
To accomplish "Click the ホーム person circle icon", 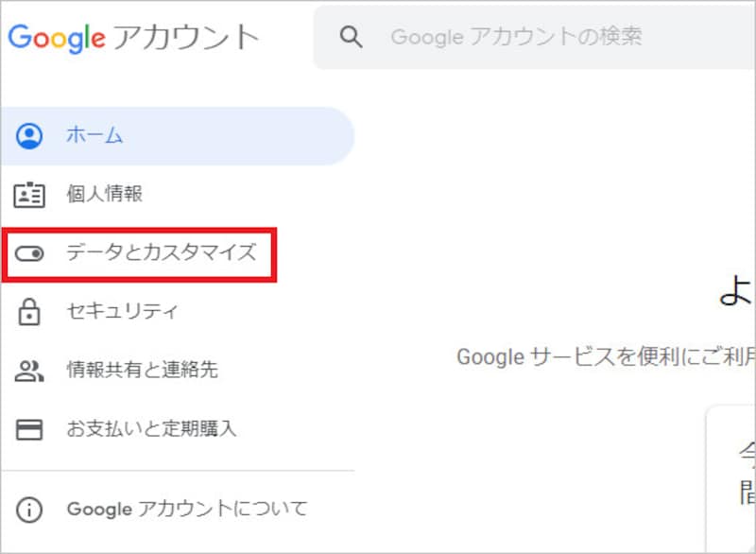I will pos(30,135).
